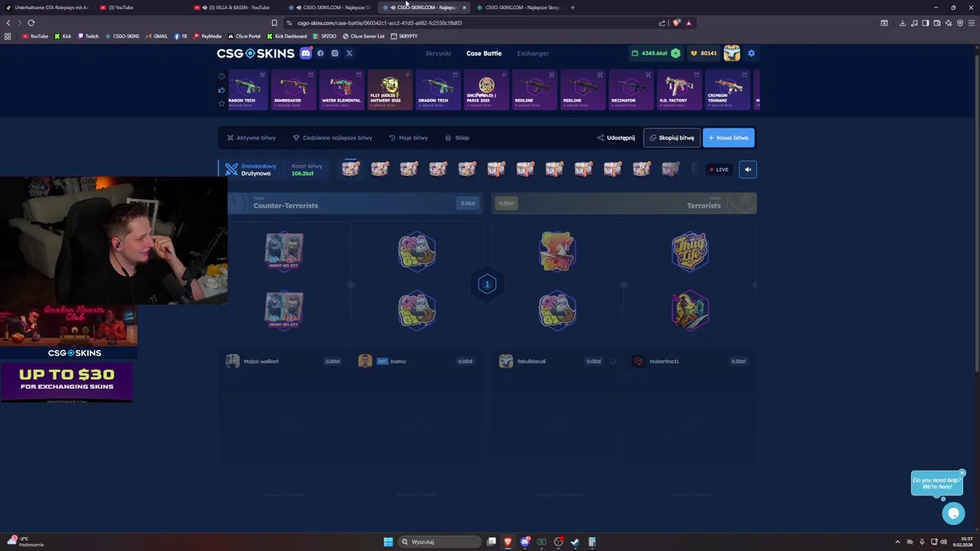Screen dimensions: 980x551
Task: Click the Wyszukaj taskbar search box
Action: coord(440,542)
